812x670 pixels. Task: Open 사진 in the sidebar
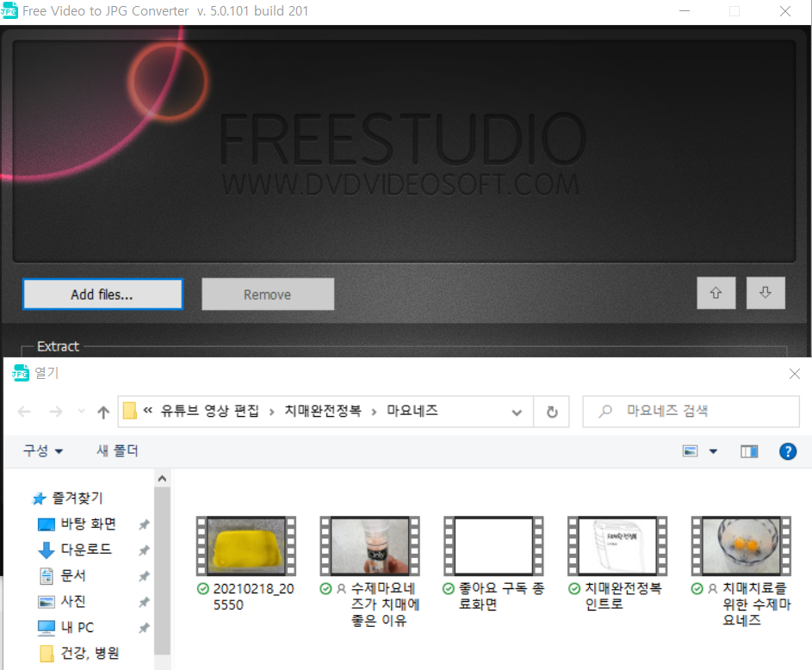(62, 601)
